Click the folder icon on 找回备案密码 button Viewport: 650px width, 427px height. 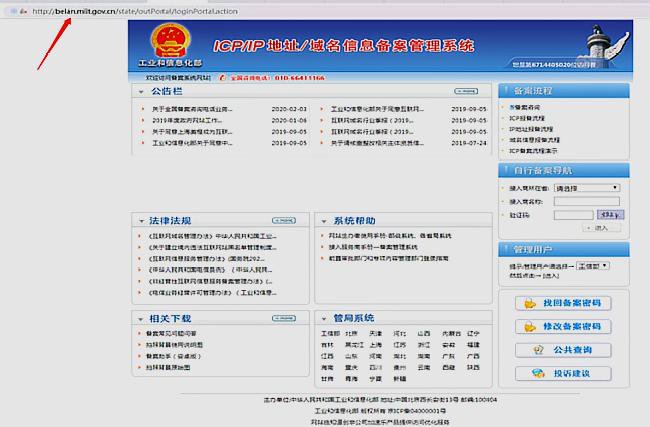tap(530, 303)
